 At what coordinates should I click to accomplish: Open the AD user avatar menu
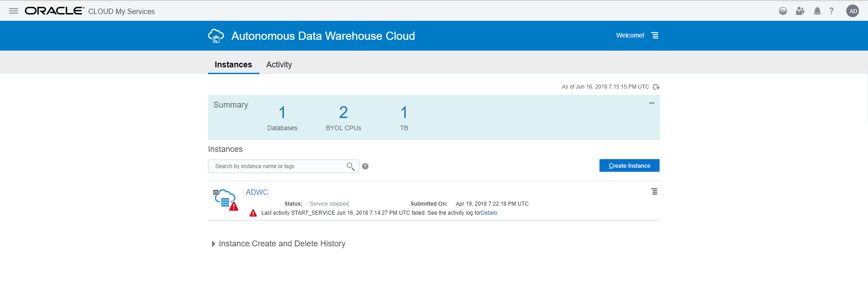pos(853,11)
